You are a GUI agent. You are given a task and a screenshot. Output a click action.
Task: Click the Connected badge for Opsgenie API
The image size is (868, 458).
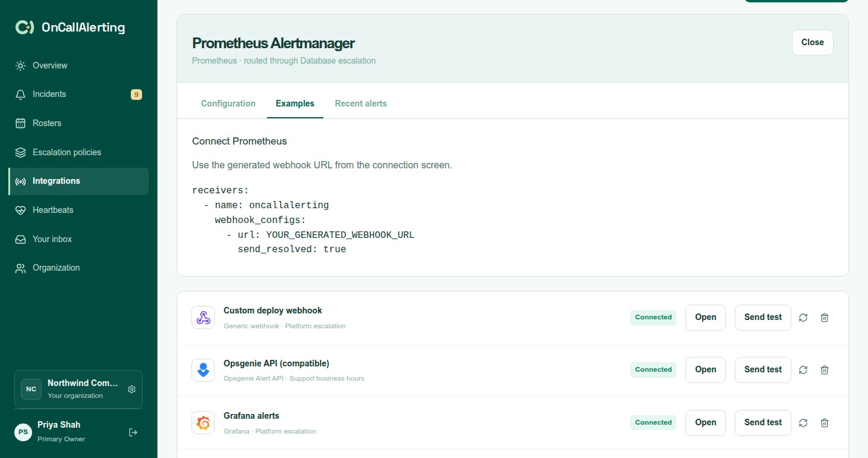point(653,369)
